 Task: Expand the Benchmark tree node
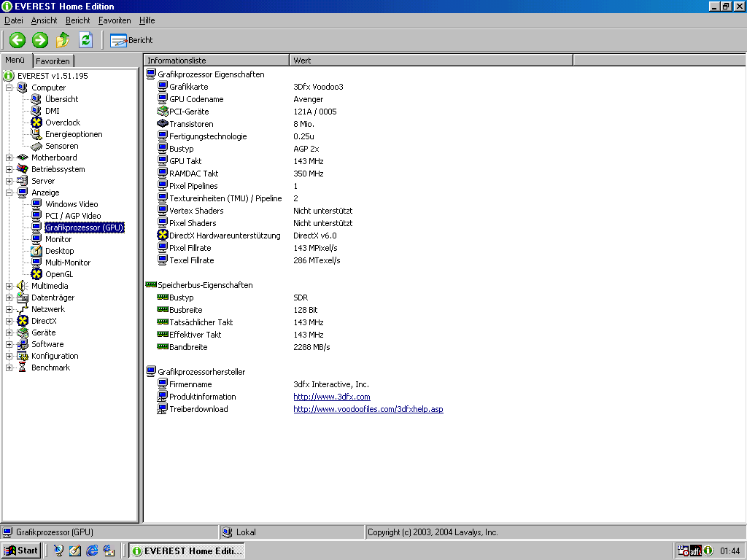click(9, 367)
